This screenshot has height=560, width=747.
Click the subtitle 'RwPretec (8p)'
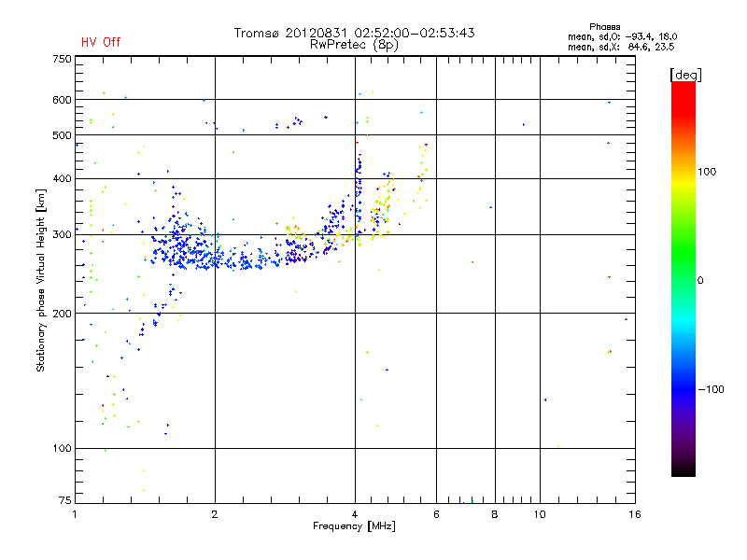[x=354, y=45]
